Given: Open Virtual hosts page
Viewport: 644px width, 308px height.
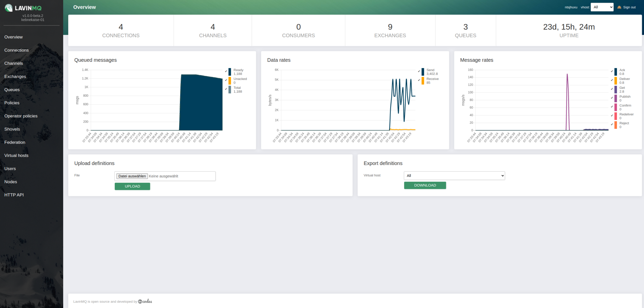Looking at the screenshot, I should 16,156.
